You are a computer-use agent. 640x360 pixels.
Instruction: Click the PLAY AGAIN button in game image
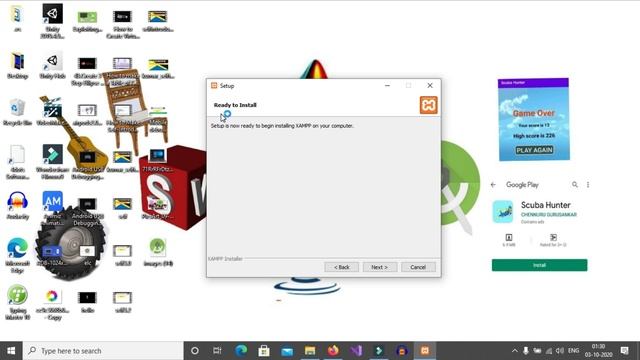(534, 150)
